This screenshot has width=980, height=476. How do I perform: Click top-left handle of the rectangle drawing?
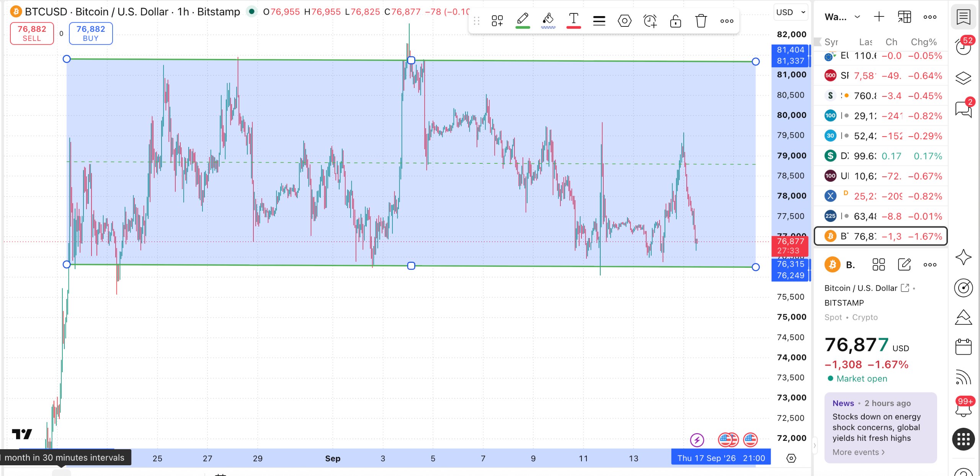coord(67,59)
